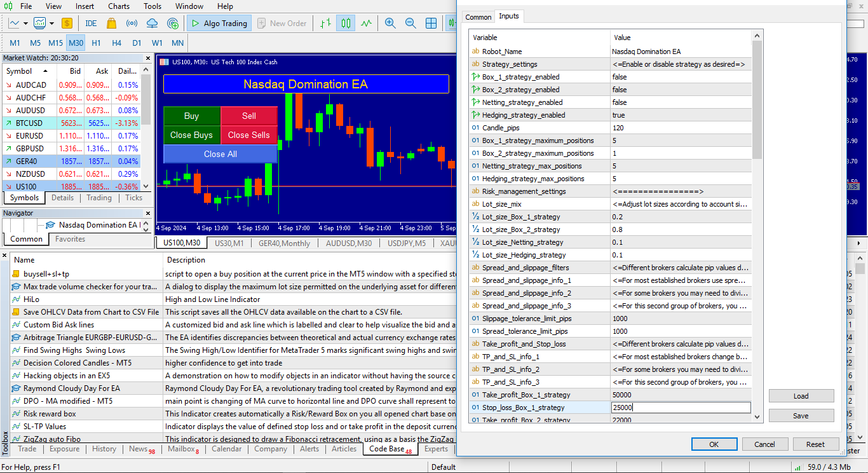Close the Market Watch panel
868x473 pixels.
click(x=147, y=58)
